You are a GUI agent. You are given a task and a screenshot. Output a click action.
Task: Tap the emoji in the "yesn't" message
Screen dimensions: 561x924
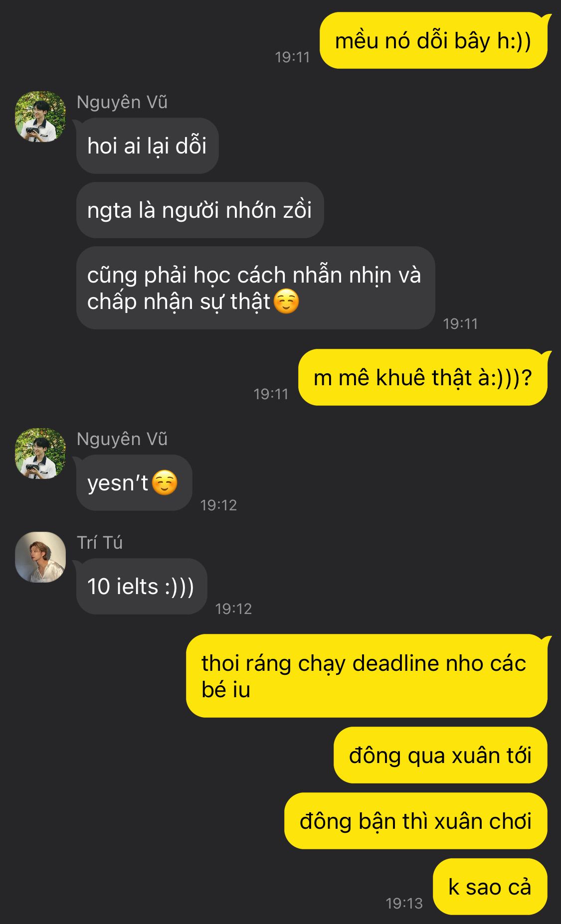coord(165,482)
